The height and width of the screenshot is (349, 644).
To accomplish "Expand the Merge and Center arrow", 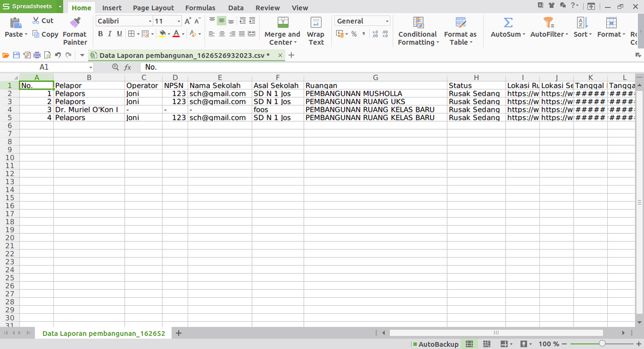I will [295, 43].
